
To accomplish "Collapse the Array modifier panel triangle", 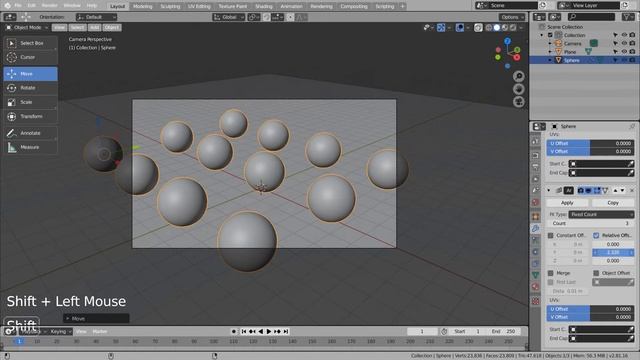I will [549, 191].
